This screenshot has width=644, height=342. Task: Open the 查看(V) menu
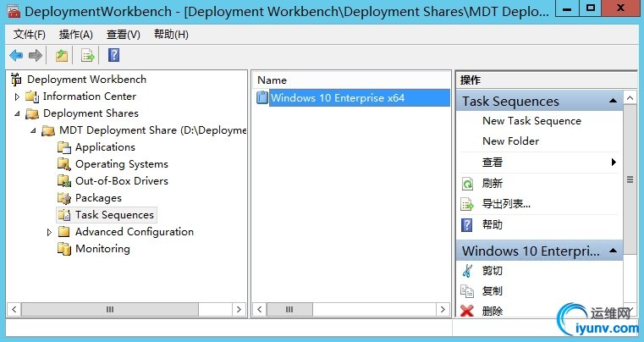(124, 35)
